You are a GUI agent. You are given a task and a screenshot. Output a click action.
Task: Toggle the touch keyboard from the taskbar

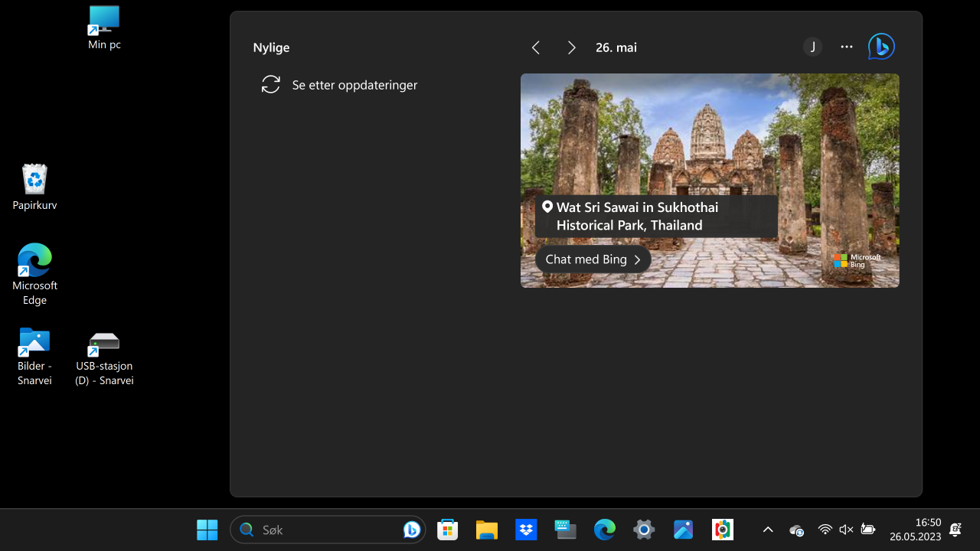tap(565, 529)
